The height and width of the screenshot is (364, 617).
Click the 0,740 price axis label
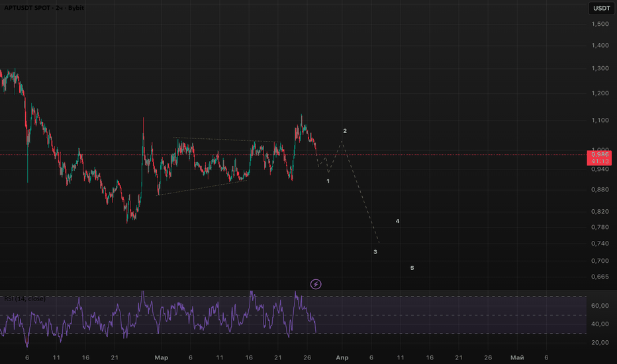point(600,244)
